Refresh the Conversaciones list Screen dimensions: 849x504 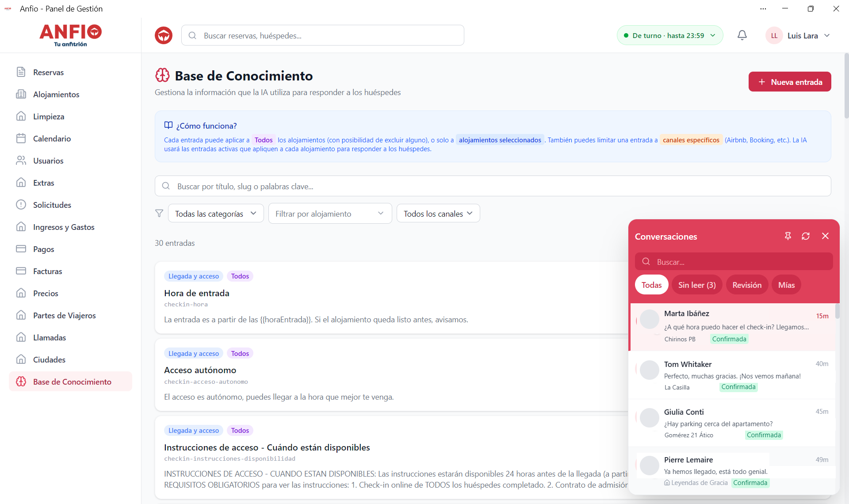pyautogui.click(x=806, y=236)
